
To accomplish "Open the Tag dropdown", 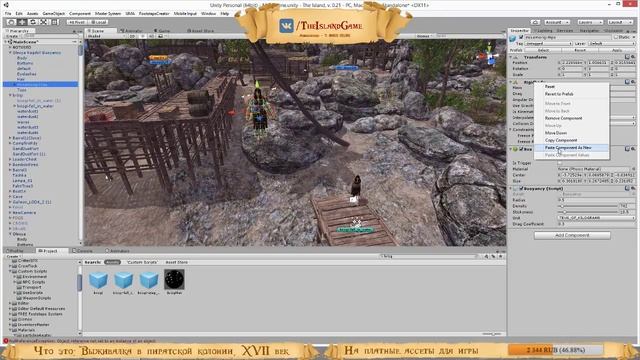I will click(x=548, y=43).
